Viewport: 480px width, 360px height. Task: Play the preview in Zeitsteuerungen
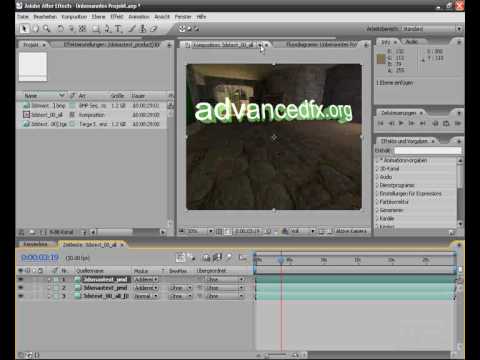(401, 124)
